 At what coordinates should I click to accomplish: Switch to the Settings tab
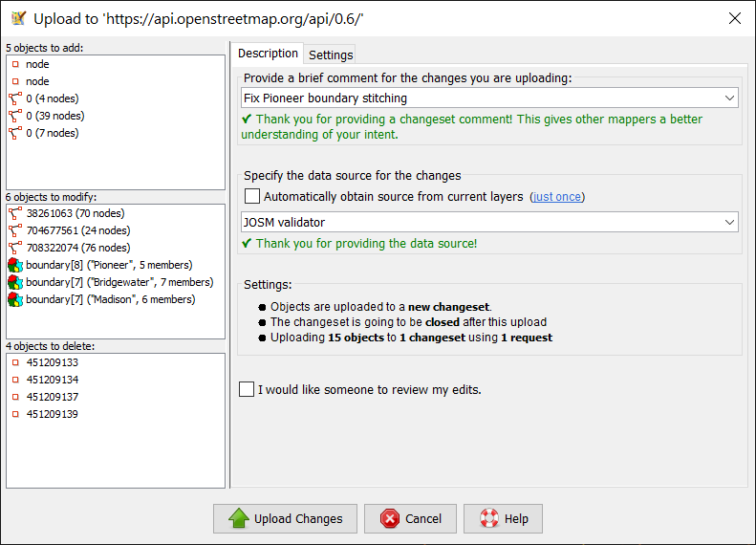(x=331, y=54)
